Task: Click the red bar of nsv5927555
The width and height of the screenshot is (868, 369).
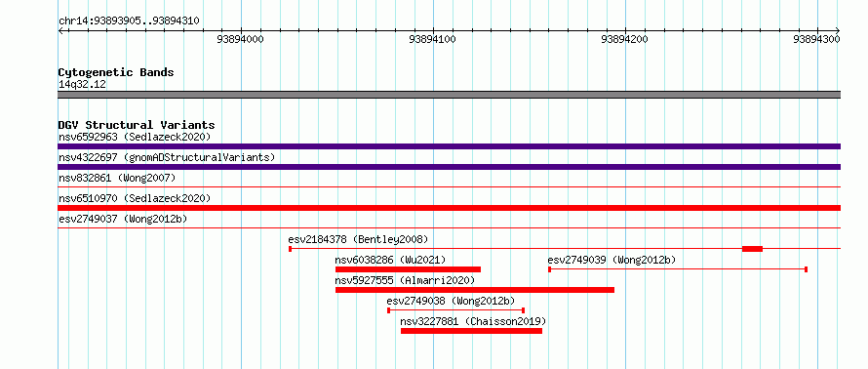Action: pyautogui.click(x=475, y=290)
